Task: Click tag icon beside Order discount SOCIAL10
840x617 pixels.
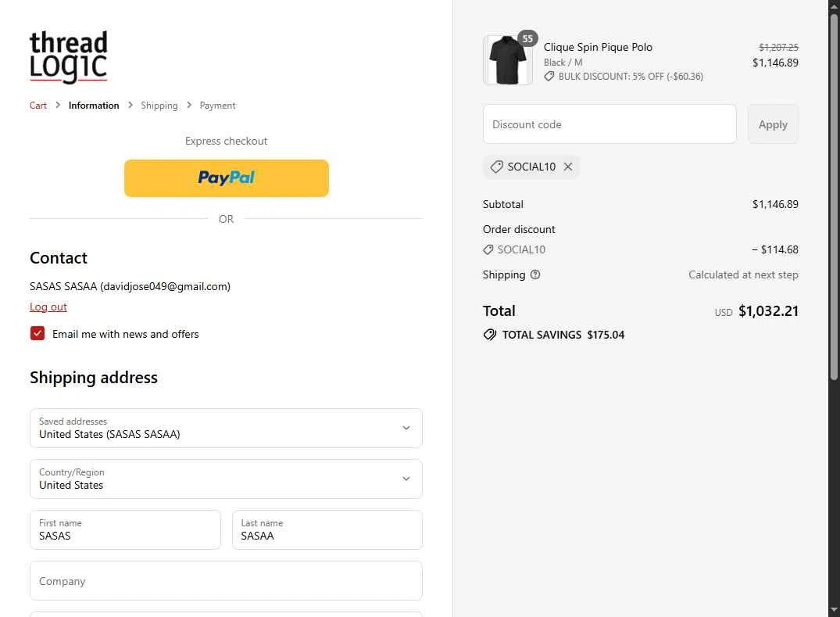Action: coord(488,249)
